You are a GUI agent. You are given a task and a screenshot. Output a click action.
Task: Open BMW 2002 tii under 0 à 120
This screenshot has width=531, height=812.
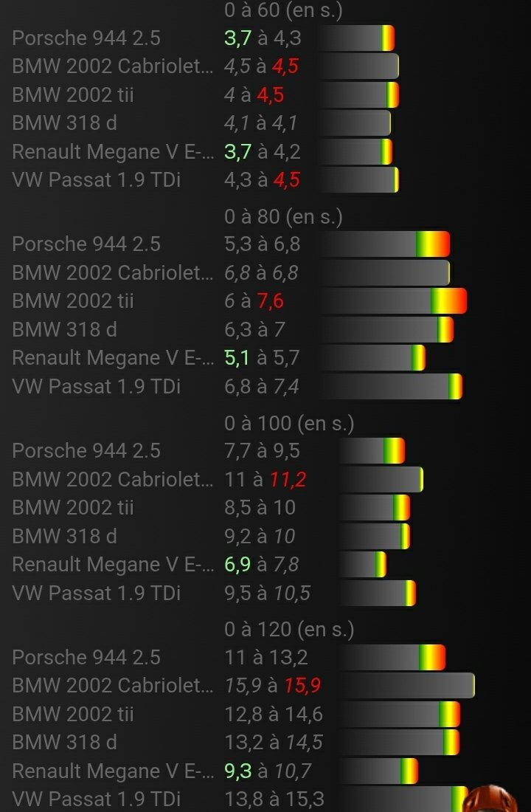tap(72, 714)
